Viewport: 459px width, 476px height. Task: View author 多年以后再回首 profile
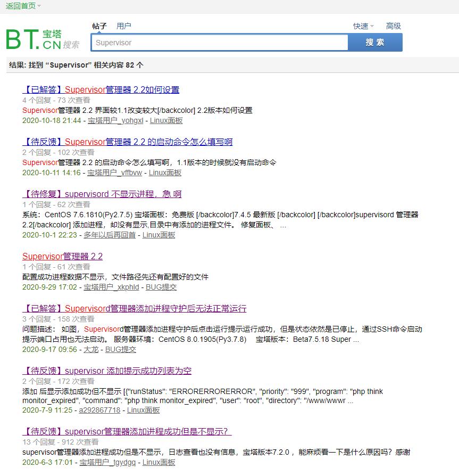110,235
